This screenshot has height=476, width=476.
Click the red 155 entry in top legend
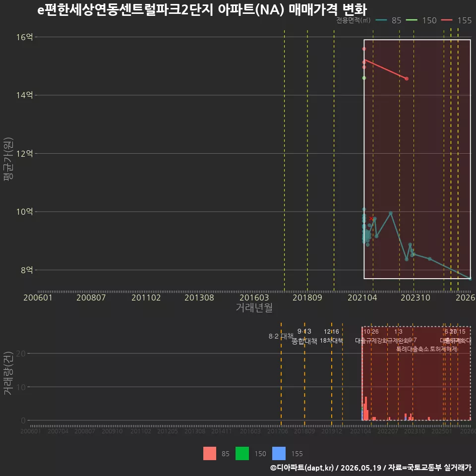[456, 20]
